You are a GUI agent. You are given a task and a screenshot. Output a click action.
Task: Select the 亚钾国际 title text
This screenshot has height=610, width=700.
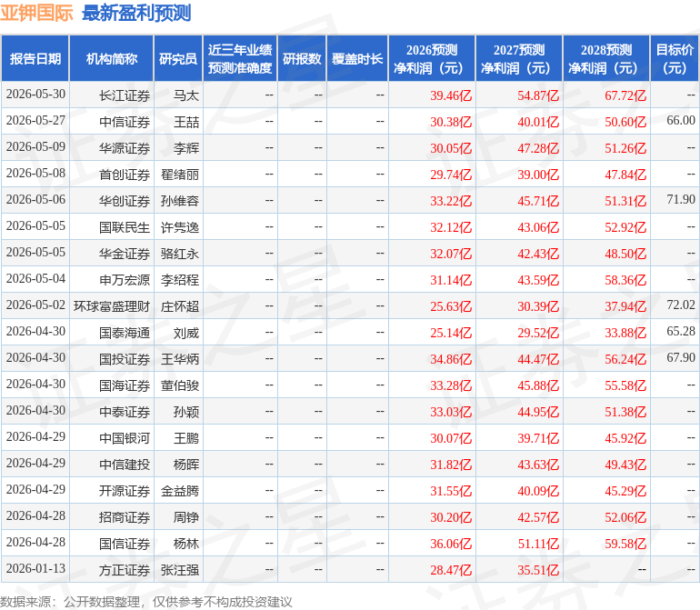click(36, 13)
